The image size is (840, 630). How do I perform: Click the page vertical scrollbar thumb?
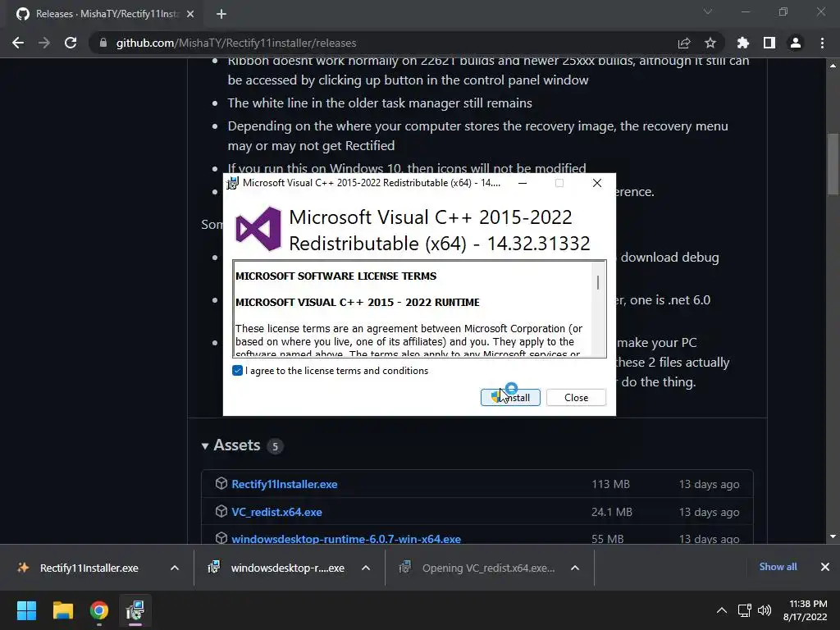click(833, 164)
